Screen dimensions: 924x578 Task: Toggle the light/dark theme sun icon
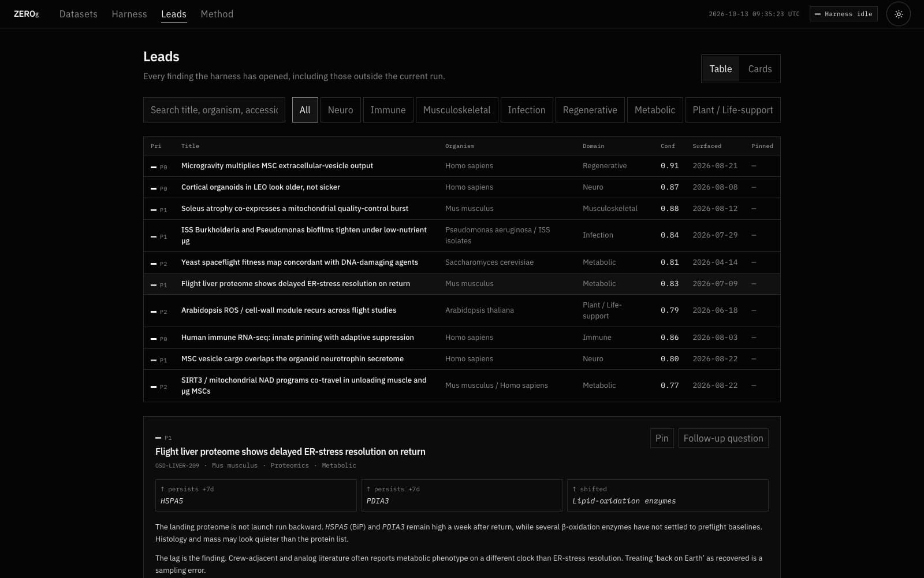coord(899,14)
